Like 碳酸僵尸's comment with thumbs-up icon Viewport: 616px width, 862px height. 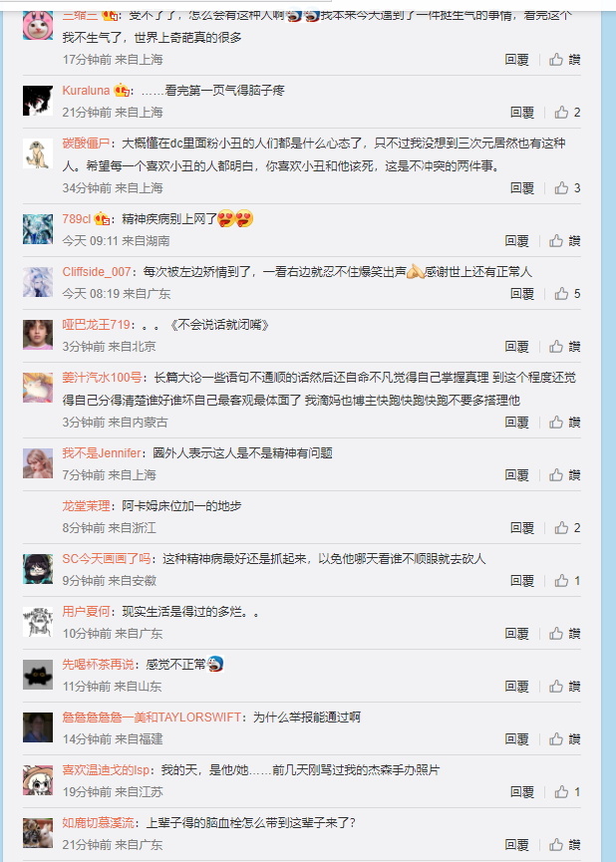point(567,188)
